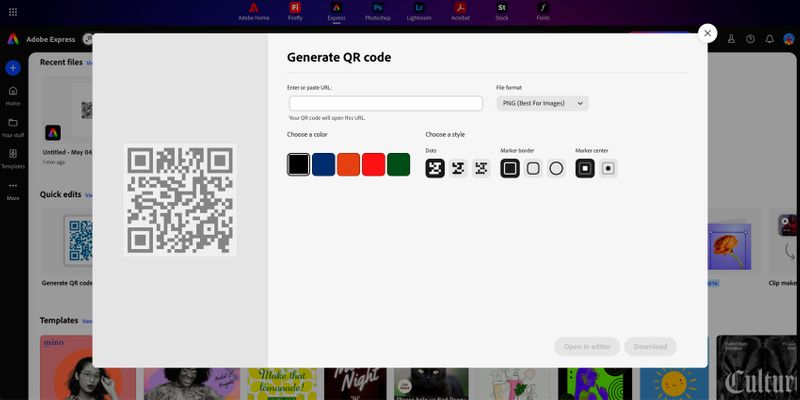Open More options in sidebar
The width and height of the screenshot is (800, 400).
tap(13, 190)
